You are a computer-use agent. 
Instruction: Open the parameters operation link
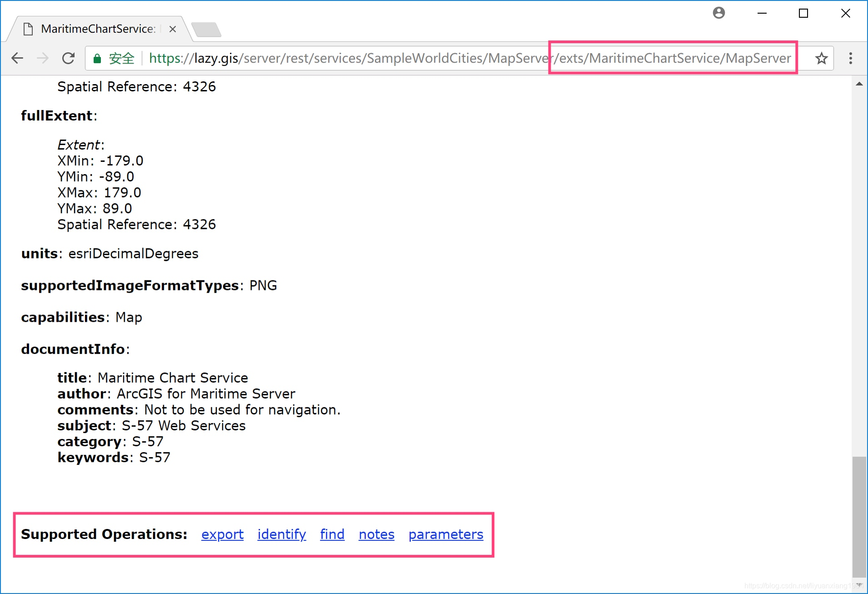tap(446, 534)
